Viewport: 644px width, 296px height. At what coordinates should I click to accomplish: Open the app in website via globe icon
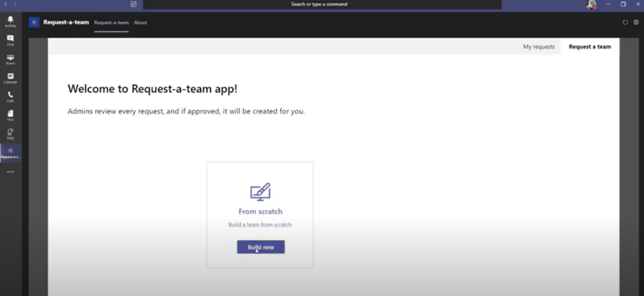tap(636, 22)
